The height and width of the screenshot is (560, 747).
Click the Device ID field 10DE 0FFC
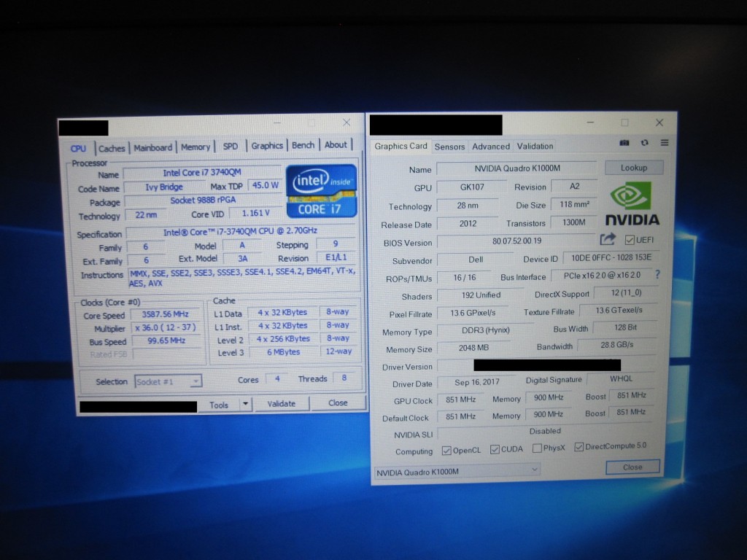[611, 257]
